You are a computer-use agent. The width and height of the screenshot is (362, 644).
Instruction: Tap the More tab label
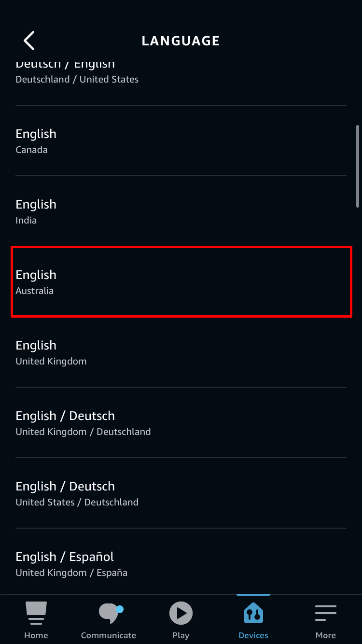pos(326,635)
